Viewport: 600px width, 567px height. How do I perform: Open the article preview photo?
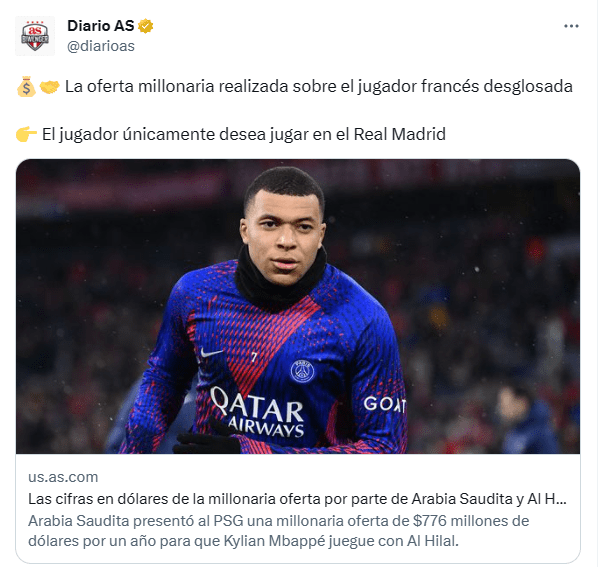pos(298,306)
